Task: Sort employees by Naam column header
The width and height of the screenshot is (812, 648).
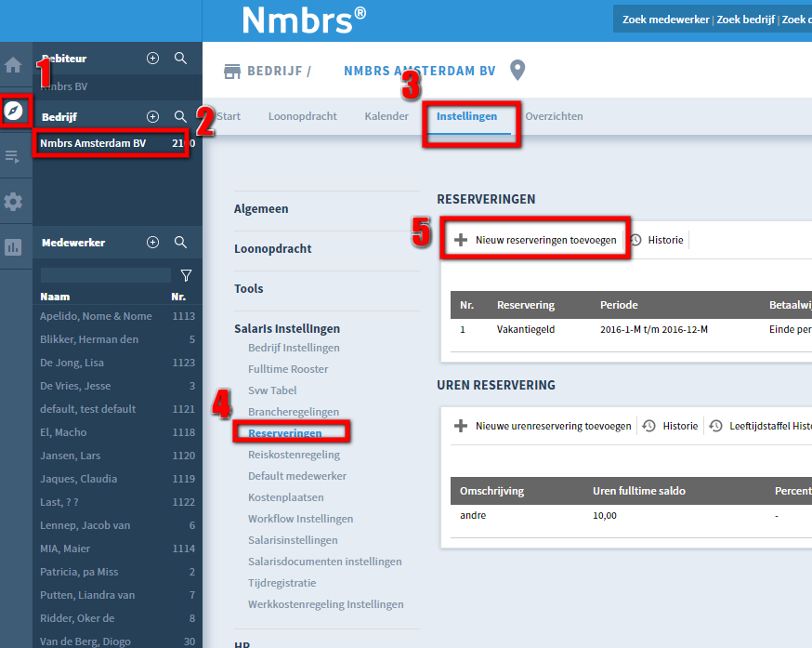Action: [55, 297]
